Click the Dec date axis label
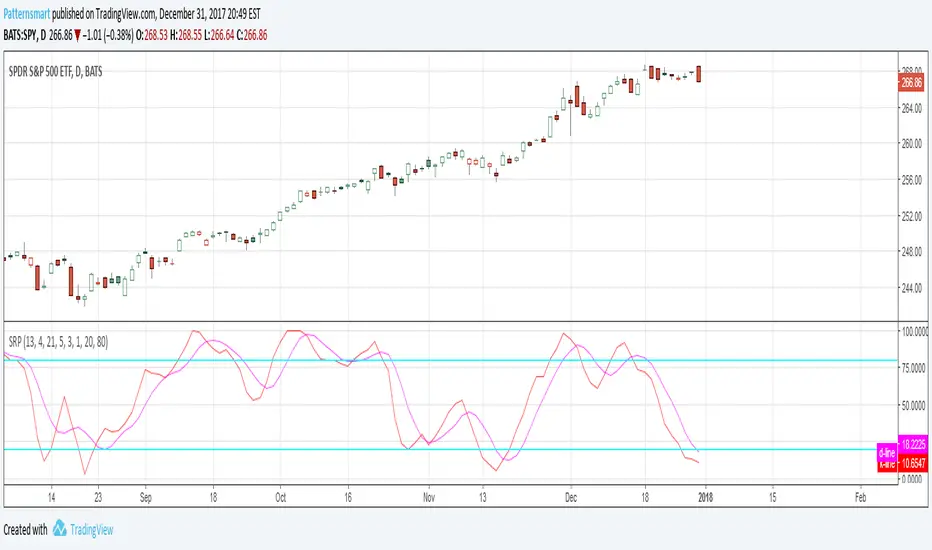Screen dimensions: 932x550 pos(571,498)
